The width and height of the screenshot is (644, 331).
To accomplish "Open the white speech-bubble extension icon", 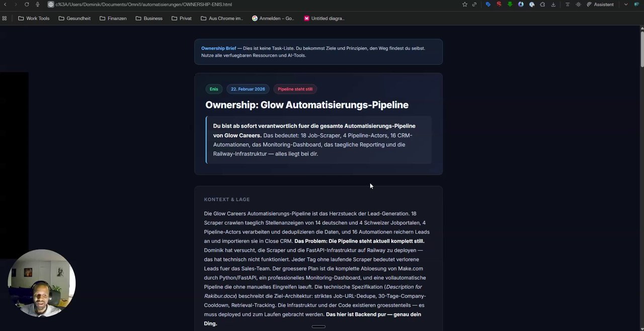I will tap(532, 5).
